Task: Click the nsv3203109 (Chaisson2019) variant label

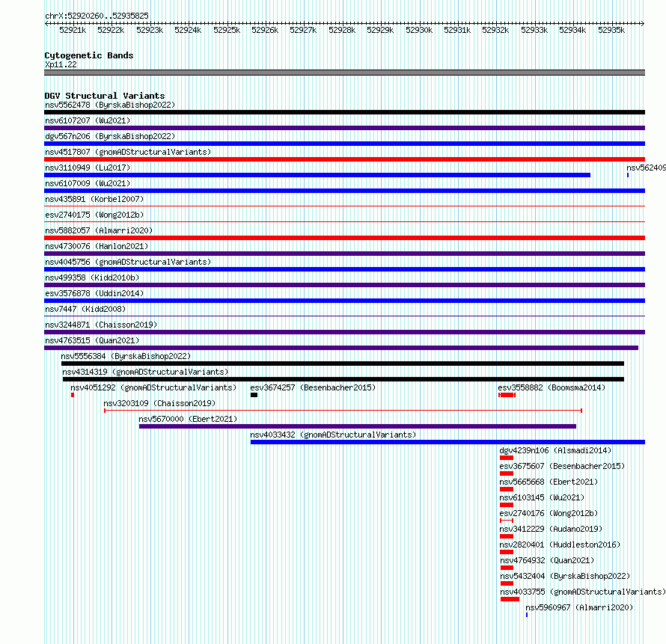Action: click(159, 403)
